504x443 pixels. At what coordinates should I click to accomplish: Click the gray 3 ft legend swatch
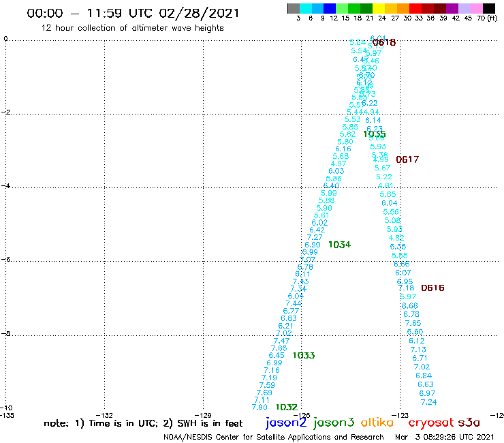pos(294,8)
